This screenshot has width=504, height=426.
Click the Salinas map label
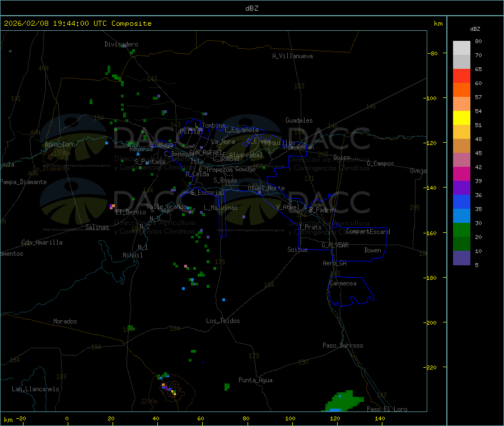click(x=97, y=227)
